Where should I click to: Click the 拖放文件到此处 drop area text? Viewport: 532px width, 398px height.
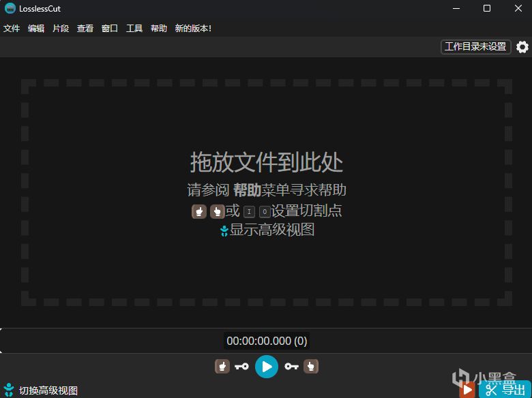point(267,162)
